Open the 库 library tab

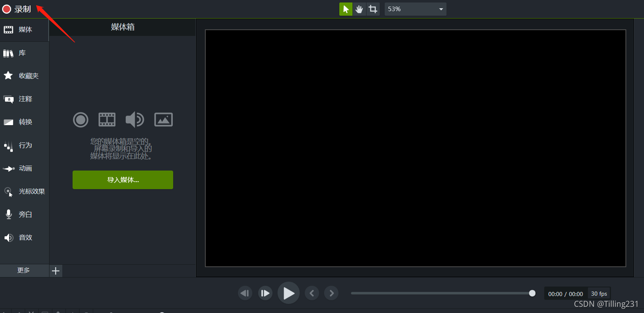click(x=24, y=53)
